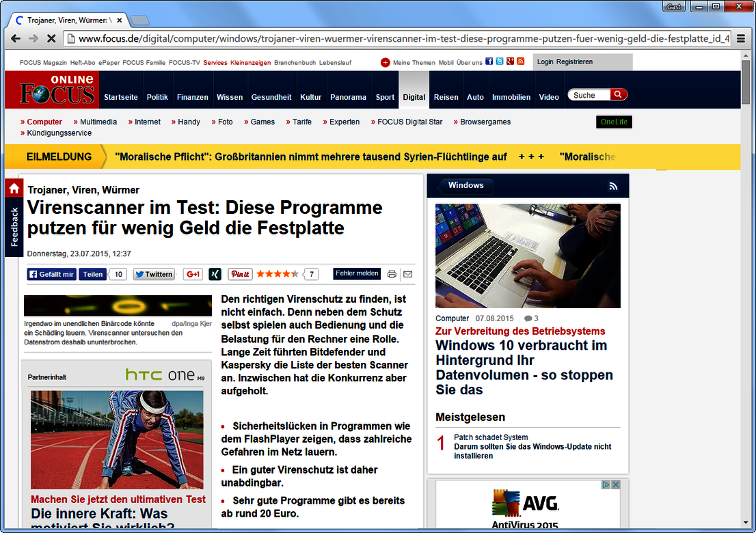The width and height of the screenshot is (756, 533).
Task: Recommend article with the Google +1 icon
Action: [x=192, y=274]
